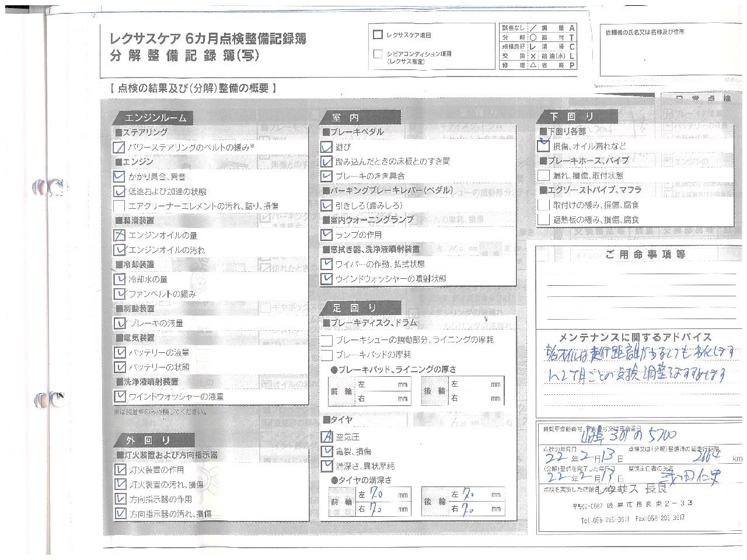Select the 外回り section header

153,440
